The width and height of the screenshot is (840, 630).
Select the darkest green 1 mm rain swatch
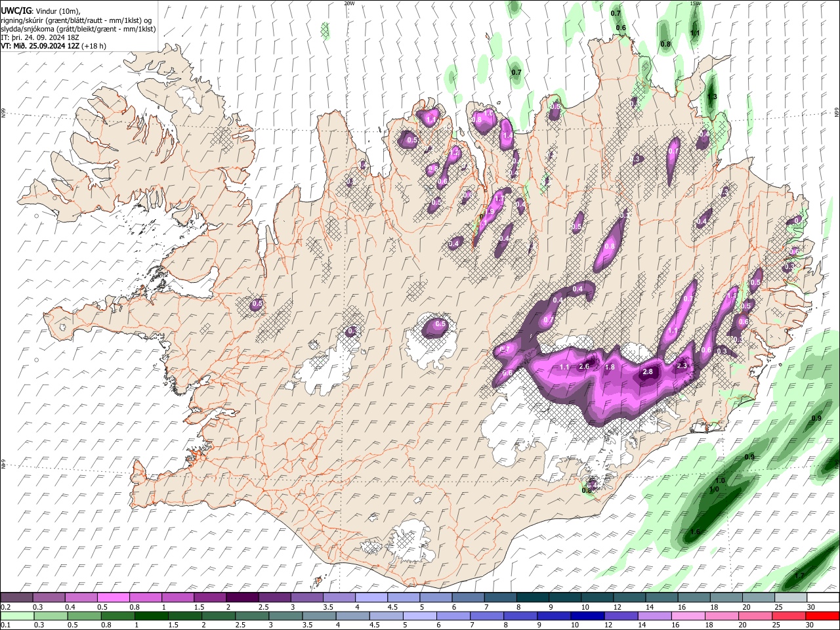click(x=151, y=616)
